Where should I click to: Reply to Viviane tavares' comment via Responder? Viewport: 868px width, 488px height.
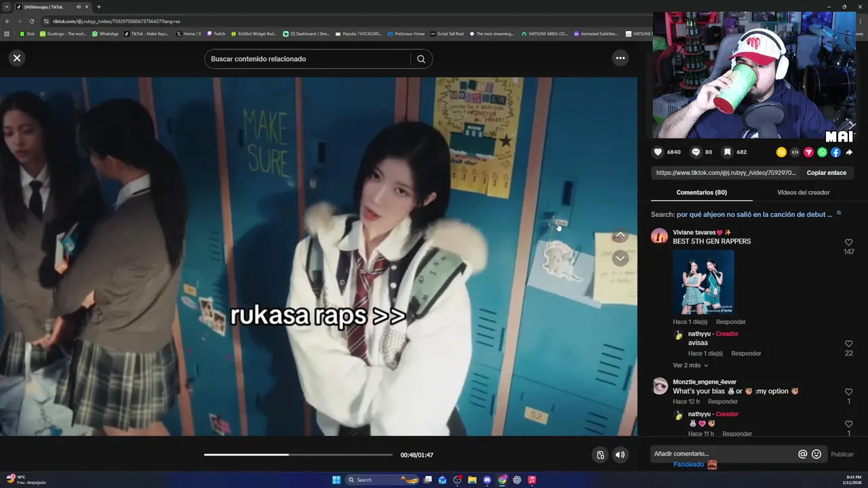[730, 322]
